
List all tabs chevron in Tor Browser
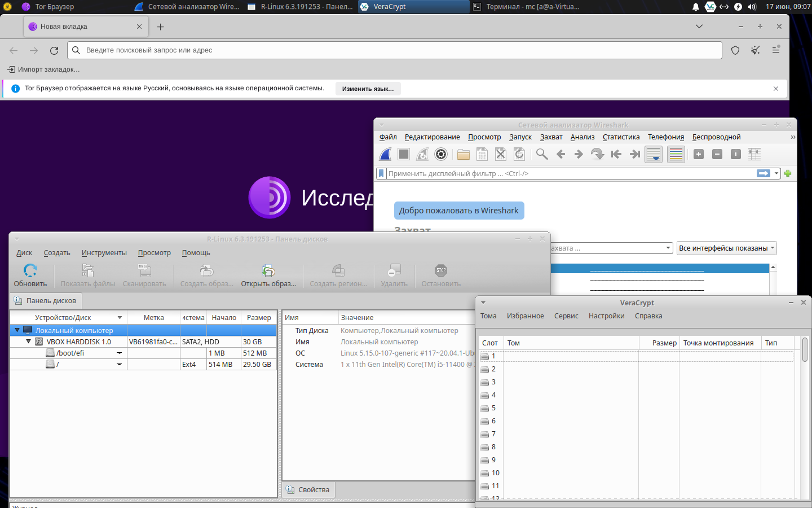tap(699, 27)
